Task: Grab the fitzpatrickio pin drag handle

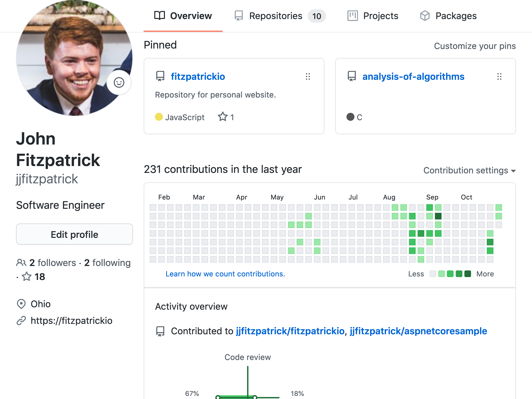Action: [308, 76]
